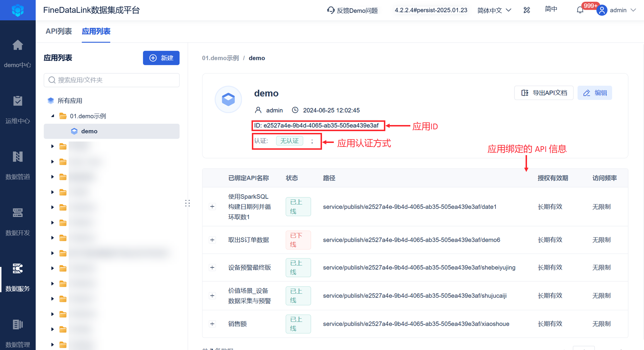Expand the 设备预警最终版 row
Screen dimensions: 644x350
(212, 268)
